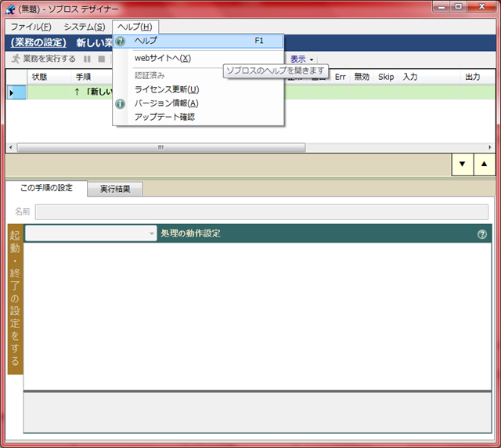Open the システム(S) menu
This screenshot has width=501, height=448.
point(85,27)
